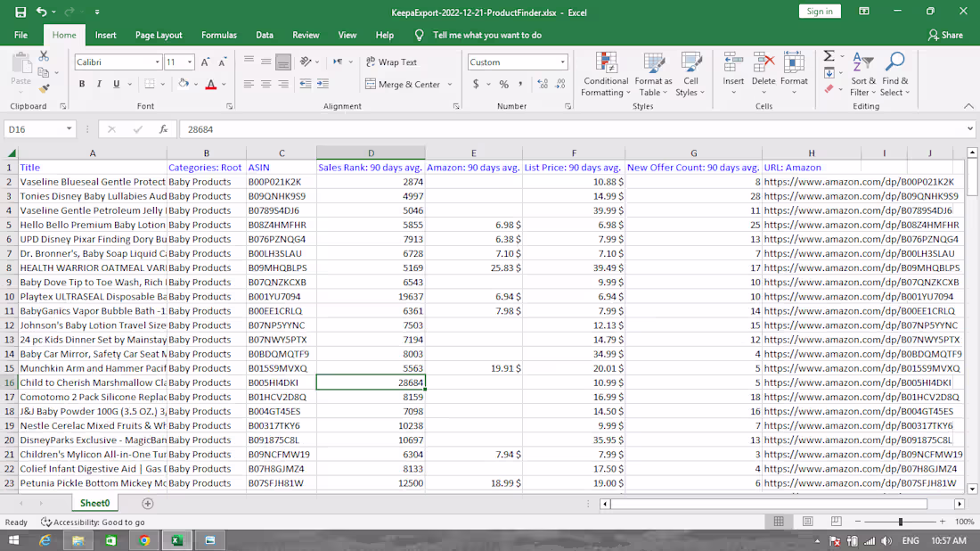980x551 pixels.
Task: Apply center horizontal alignment
Action: (x=265, y=84)
